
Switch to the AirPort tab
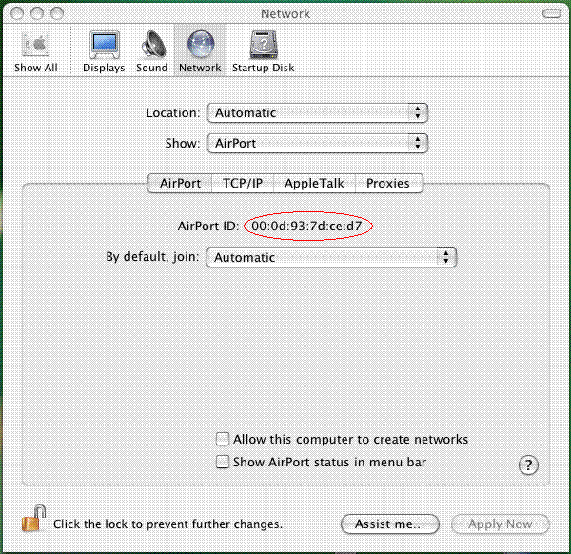(x=180, y=183)
